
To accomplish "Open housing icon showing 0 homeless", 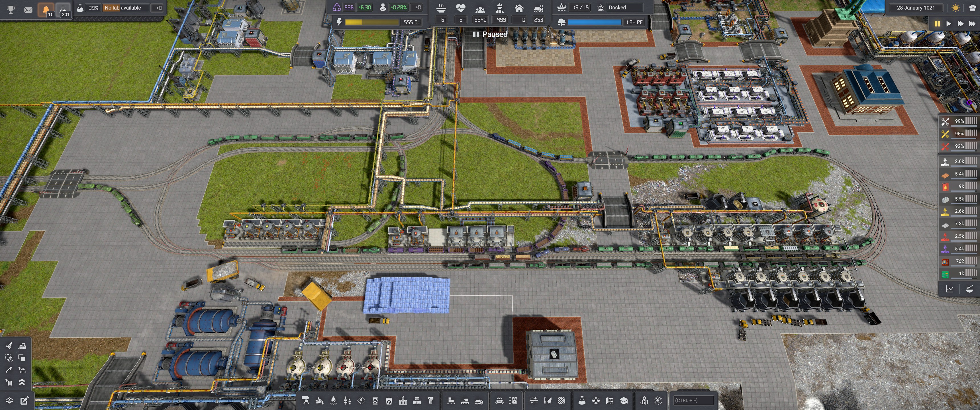I will pyautogui.click(x=519, y=8).
